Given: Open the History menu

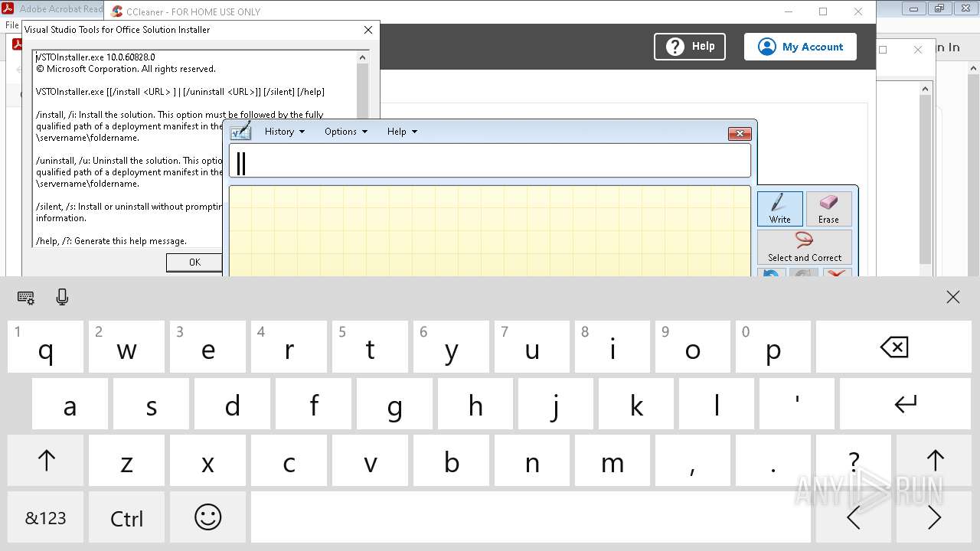Looking at the screenshot, I should point(285,132).
